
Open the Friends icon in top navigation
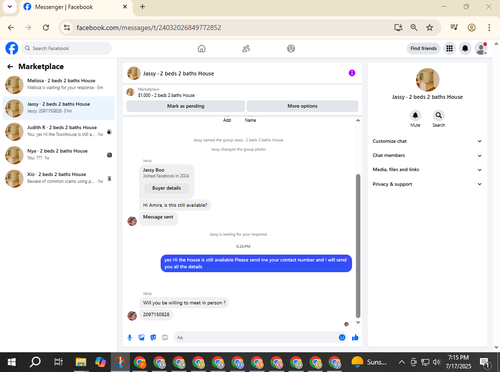(x=246, y=49)
